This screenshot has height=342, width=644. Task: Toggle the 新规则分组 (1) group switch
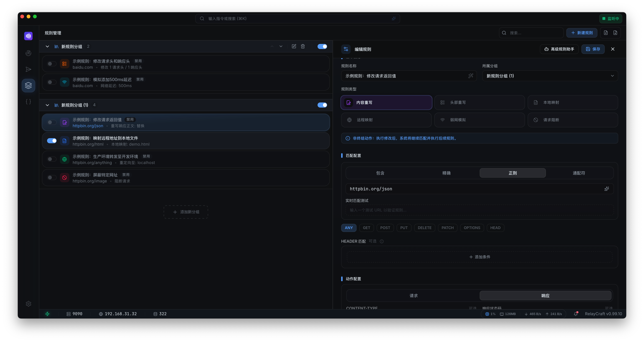322,105
